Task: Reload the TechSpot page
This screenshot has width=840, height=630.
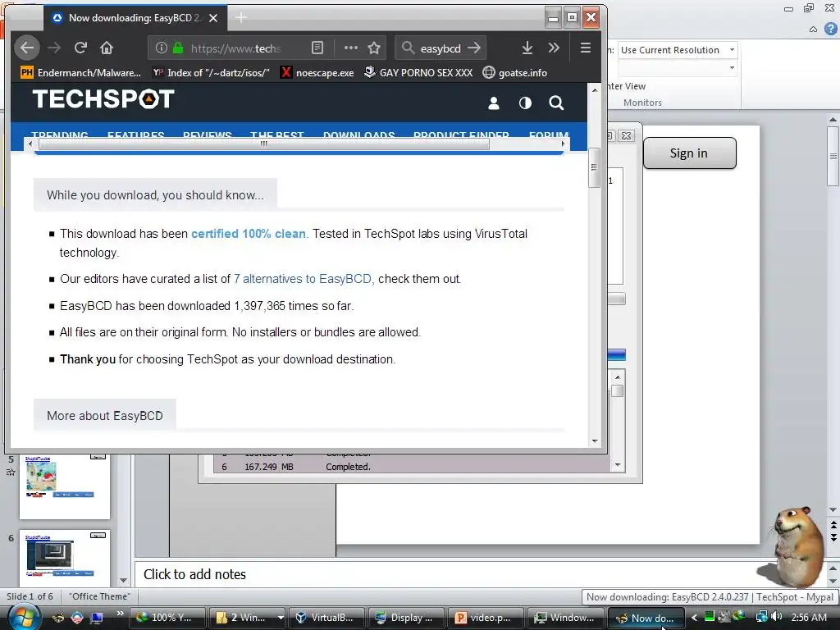Action: point(80,48)
